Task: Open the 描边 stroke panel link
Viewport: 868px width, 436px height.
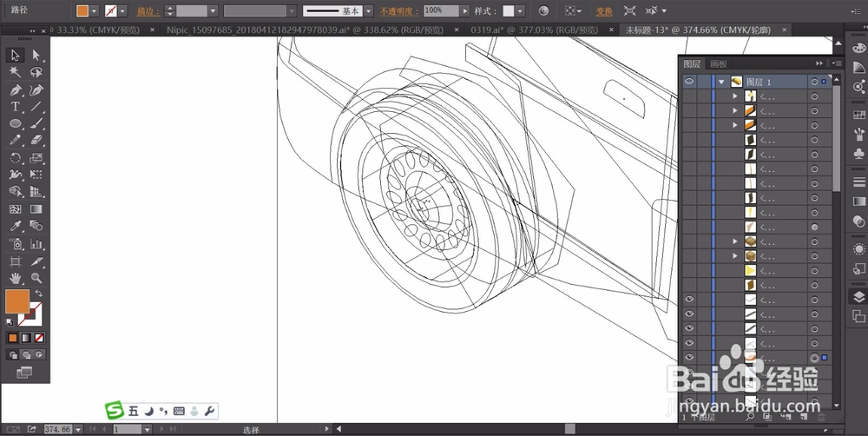Action: click(148, 11)
